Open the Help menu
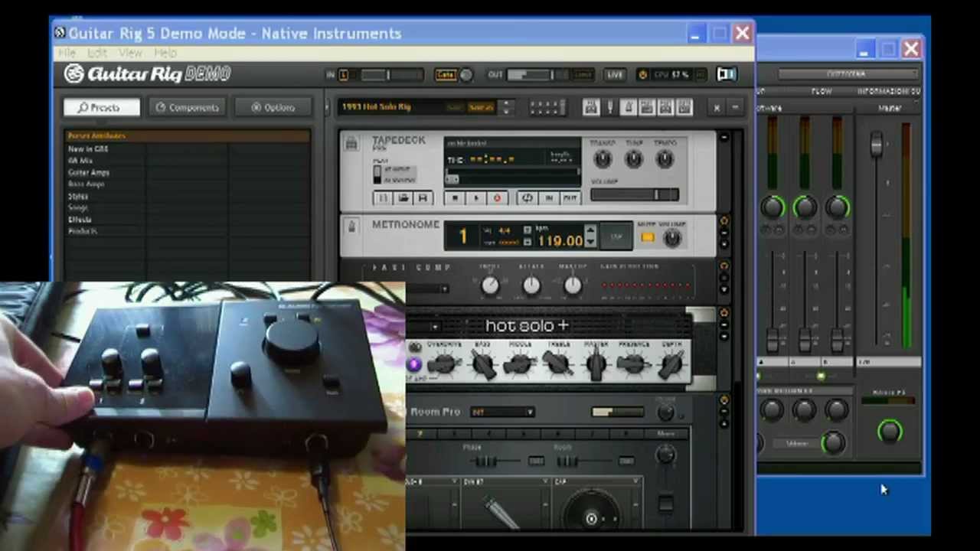The height and width of the screenshot is (551, 980). tap(165, 53)
